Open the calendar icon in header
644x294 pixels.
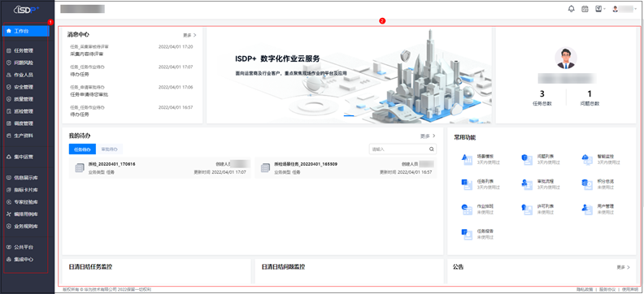[x=585, y=9]
